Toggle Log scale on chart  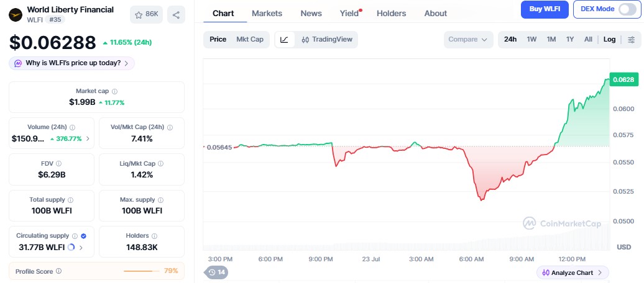click(609, 39)
